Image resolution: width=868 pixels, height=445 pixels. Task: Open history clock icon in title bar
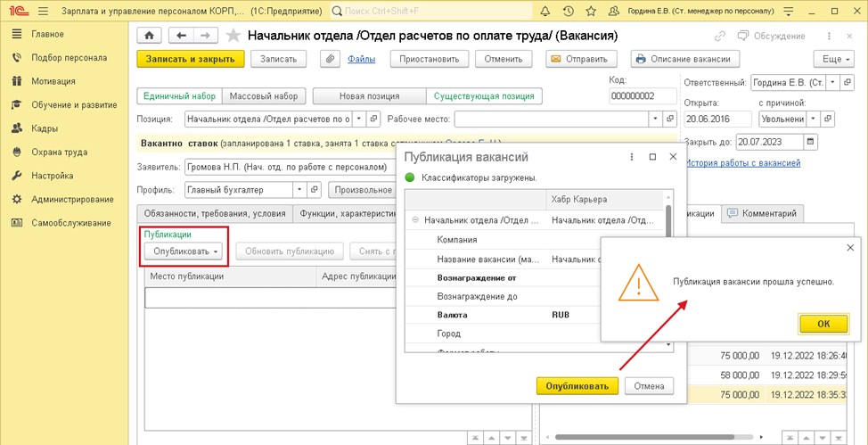pyautogui.click(x=568, y=11)
